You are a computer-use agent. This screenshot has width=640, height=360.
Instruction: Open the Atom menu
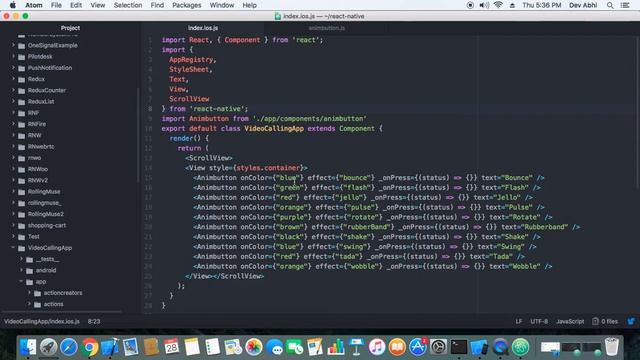33,5
